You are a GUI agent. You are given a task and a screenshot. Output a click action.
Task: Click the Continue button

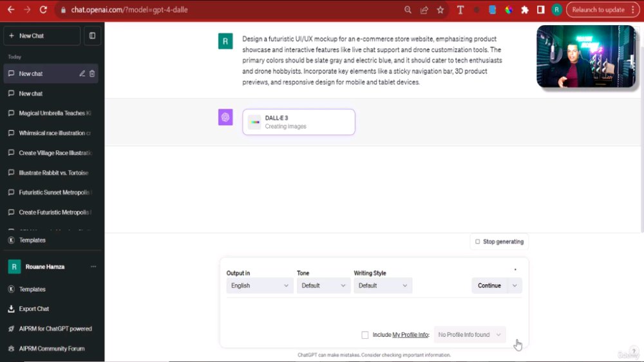(x=489, y=285)
